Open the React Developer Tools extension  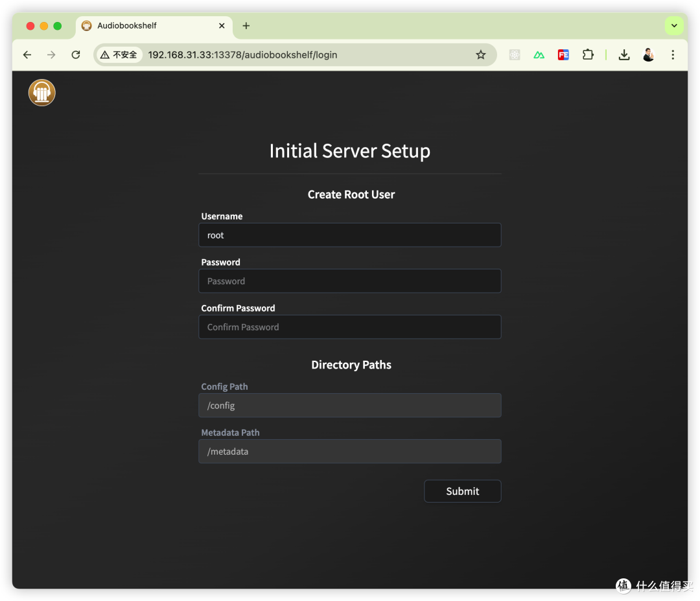click(515, 55)
